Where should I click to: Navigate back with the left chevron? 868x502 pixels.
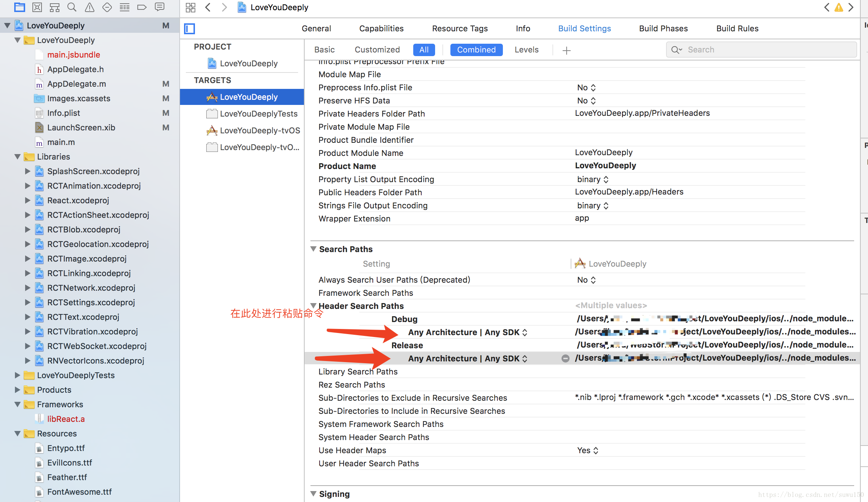208,7
